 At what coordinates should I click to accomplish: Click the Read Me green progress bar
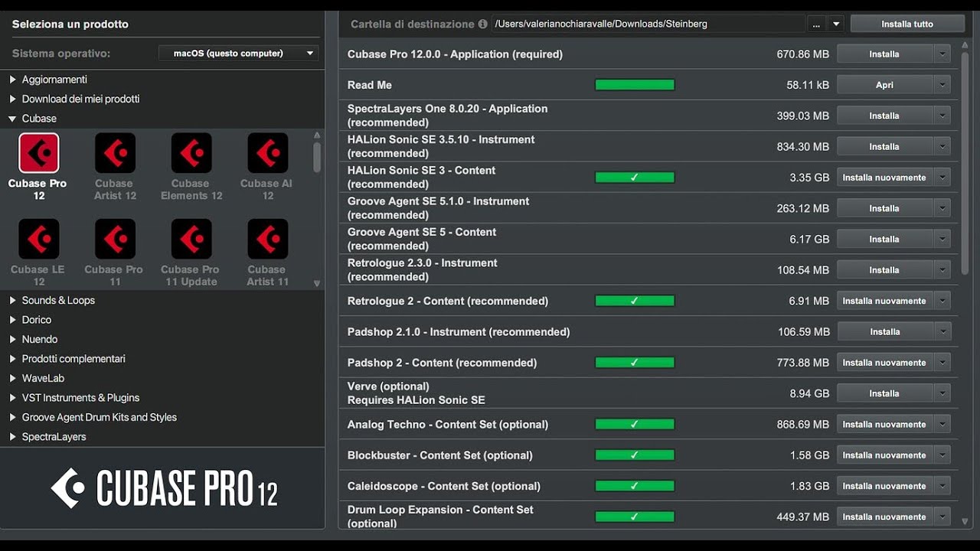[635, 85]
